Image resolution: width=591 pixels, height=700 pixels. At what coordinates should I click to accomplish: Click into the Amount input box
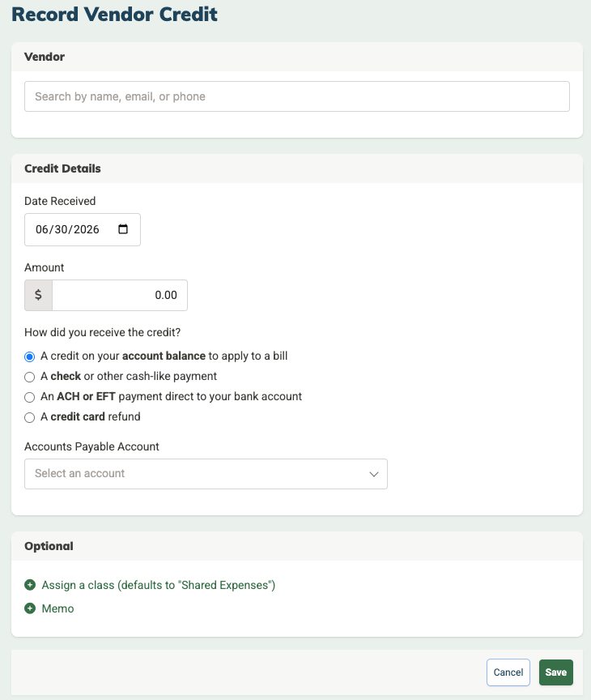(x=120, y=295)
